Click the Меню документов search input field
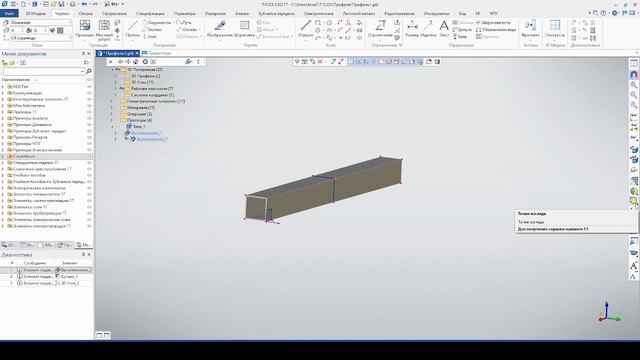 [41, 71]
